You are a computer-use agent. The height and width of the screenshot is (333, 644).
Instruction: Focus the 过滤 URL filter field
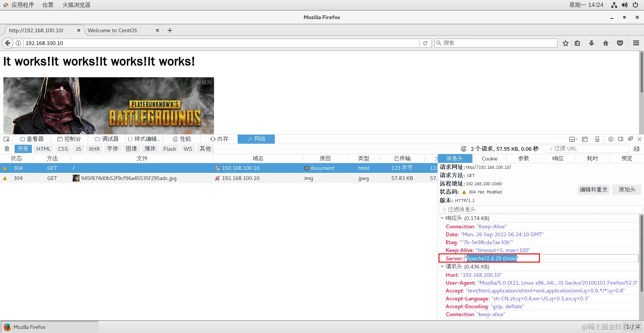pyautogui.click(x=587, y=149)
